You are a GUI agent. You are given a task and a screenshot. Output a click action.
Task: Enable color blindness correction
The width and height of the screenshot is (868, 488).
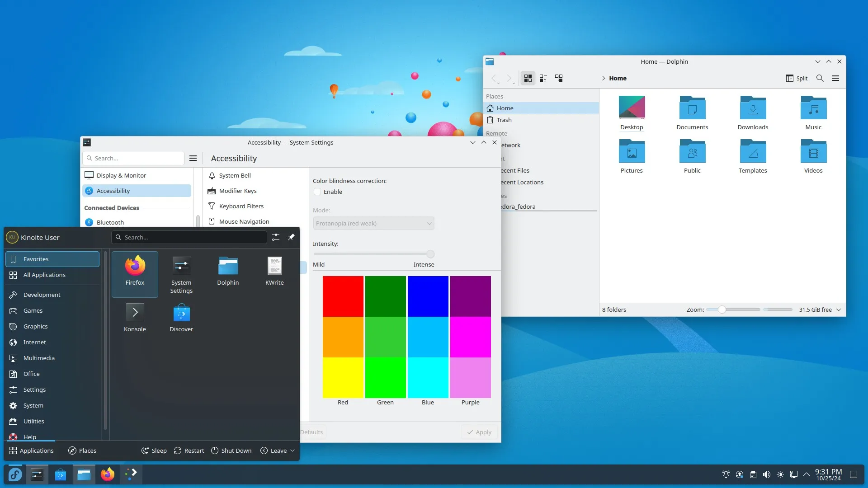pyautogui.click(x=318, y=192)
